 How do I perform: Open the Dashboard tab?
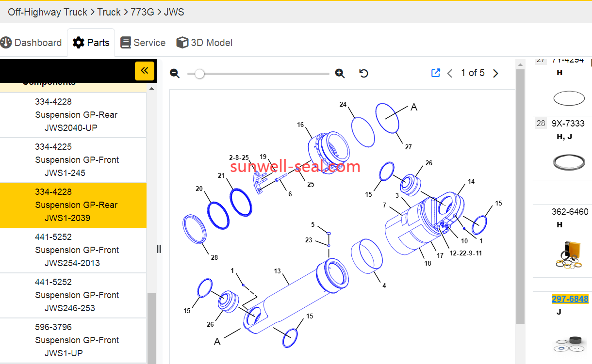pyautogui.click(x=32, y=43)
